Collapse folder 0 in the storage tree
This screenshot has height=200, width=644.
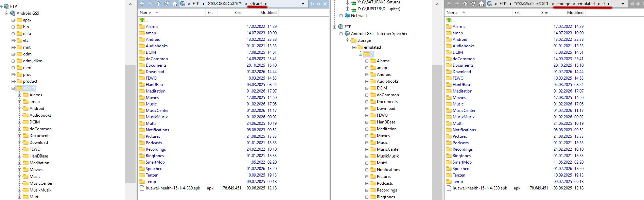coord(360,54)
